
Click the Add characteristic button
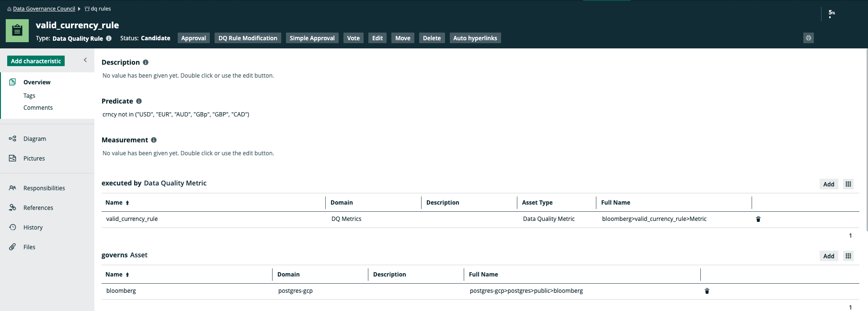point(36,61)
